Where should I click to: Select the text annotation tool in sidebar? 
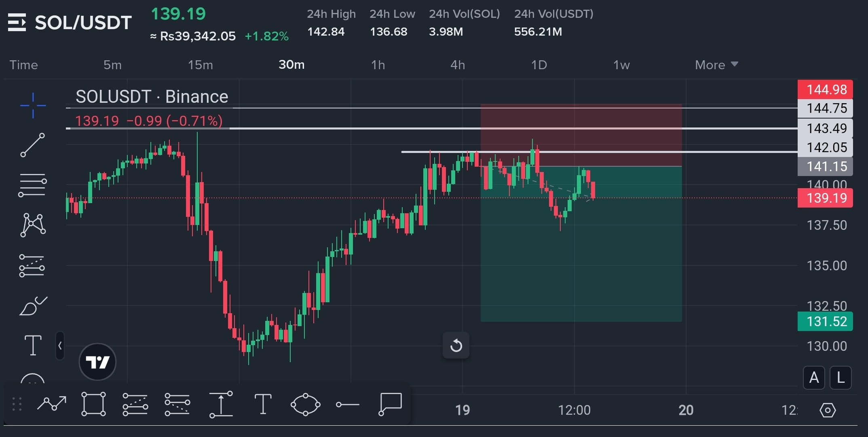pos(33,345)
